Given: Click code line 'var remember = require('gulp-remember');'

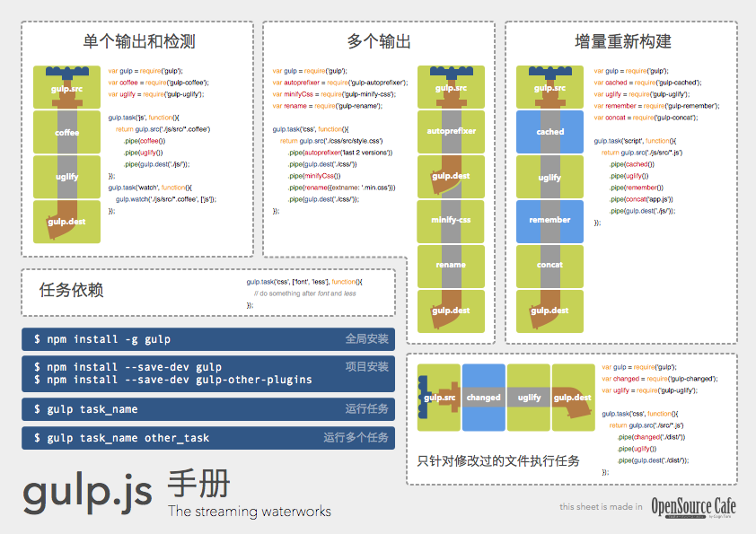Looking at the screenshot, I should [656, 106].
